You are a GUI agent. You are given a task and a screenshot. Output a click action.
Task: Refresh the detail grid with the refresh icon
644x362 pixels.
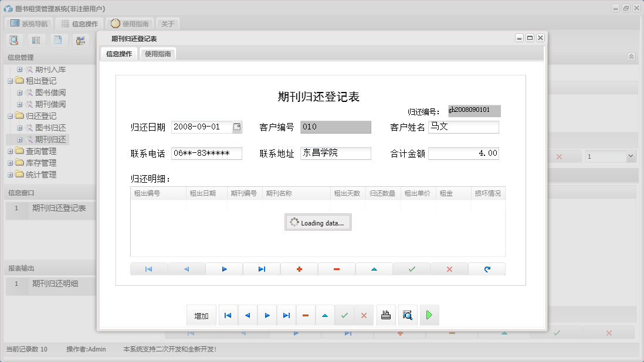486,269
